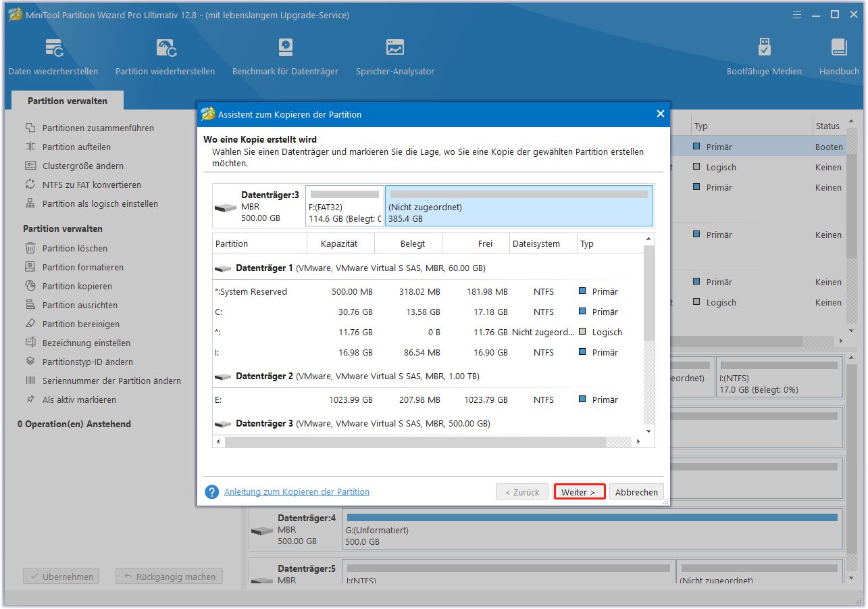Launch Benchmark für Datenträger

pyautogui.click(x=285, y=57)
